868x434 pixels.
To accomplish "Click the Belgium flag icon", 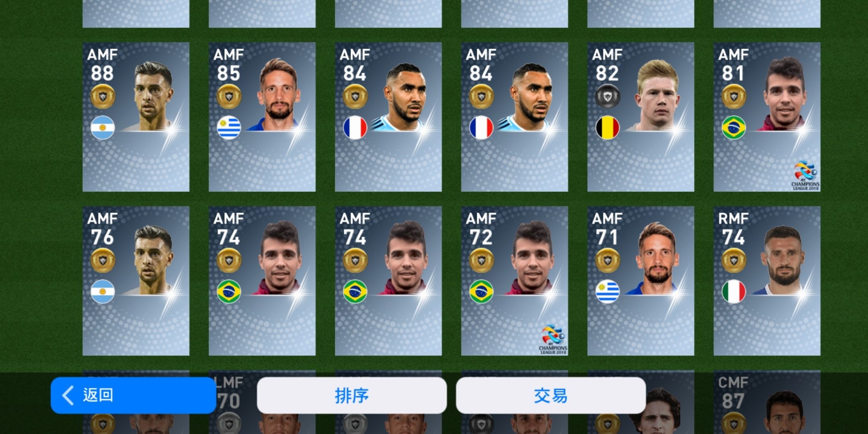I will (x=607, y=128).
